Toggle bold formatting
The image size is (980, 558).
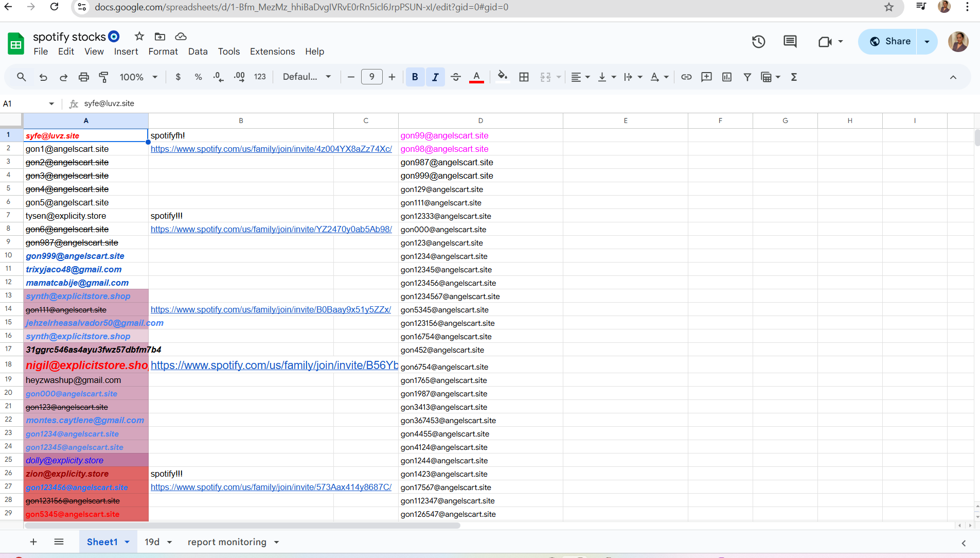[x=415, y=77]
